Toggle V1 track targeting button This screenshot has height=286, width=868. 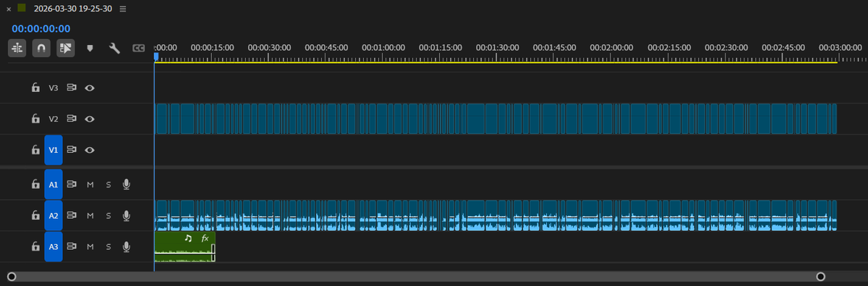coord(54,150)
